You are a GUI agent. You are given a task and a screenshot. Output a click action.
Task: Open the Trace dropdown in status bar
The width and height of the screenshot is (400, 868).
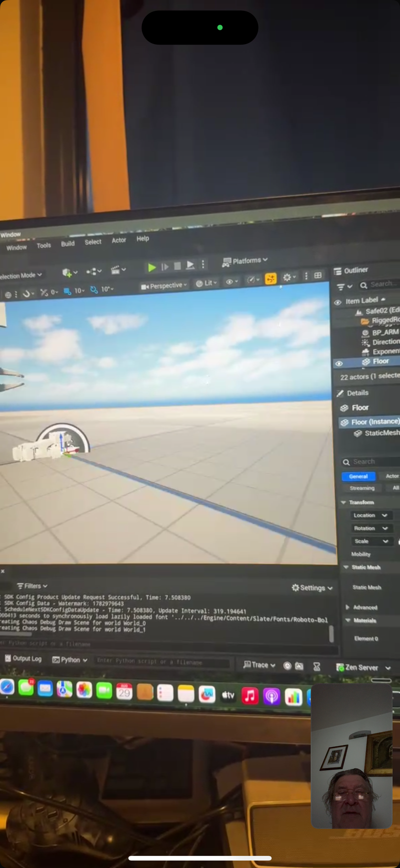click(x=259, y=665)
